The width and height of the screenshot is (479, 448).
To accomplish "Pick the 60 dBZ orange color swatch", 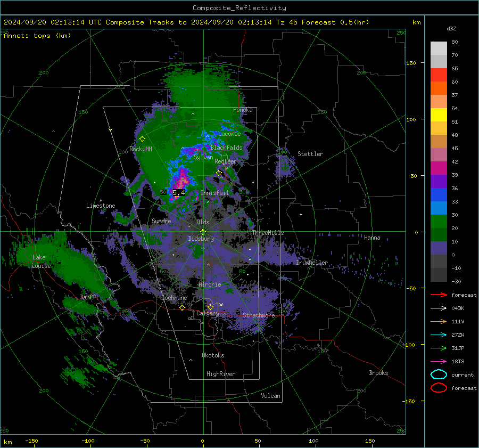I will click(439, 88).
